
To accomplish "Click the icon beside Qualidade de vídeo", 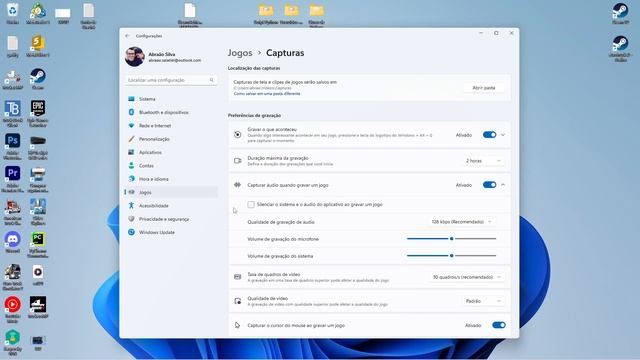I will click(x=238, y=301).
